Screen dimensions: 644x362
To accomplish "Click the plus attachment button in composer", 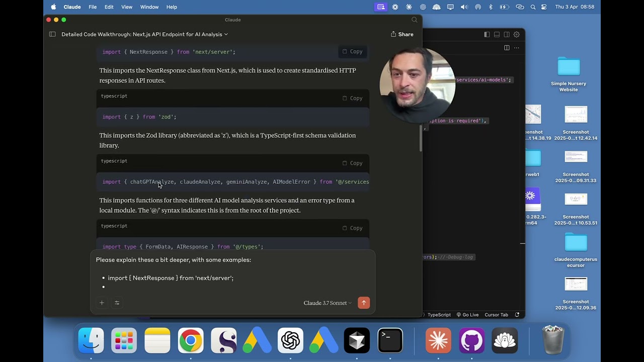I will pyautogui.click(x=102, y=303).
